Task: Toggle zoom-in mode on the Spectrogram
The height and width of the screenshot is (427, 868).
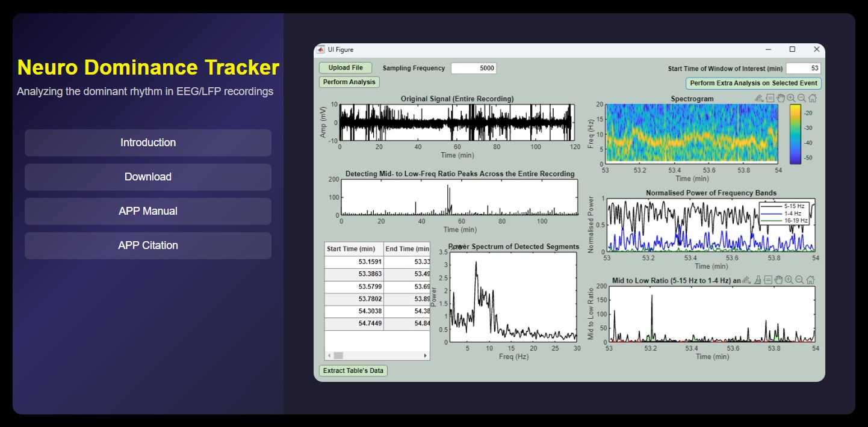Action: coord(790,97)
